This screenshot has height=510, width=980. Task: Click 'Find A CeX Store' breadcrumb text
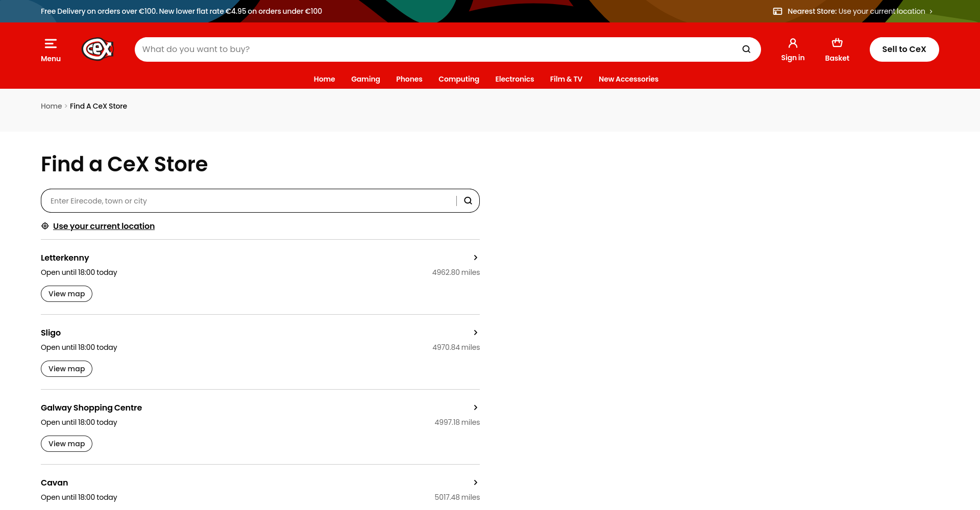[x=99, y=106]
